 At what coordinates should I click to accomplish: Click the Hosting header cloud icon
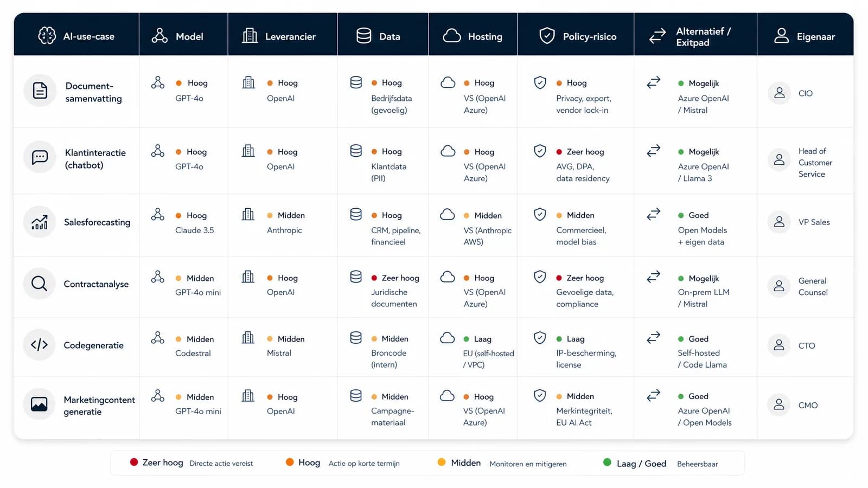(452, 36)
